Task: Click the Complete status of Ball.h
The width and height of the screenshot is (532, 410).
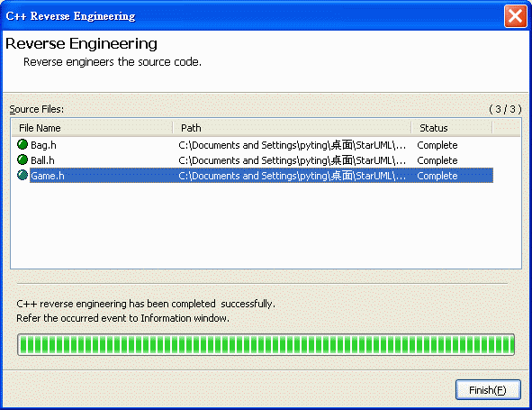Action: (x=437, y=160)
